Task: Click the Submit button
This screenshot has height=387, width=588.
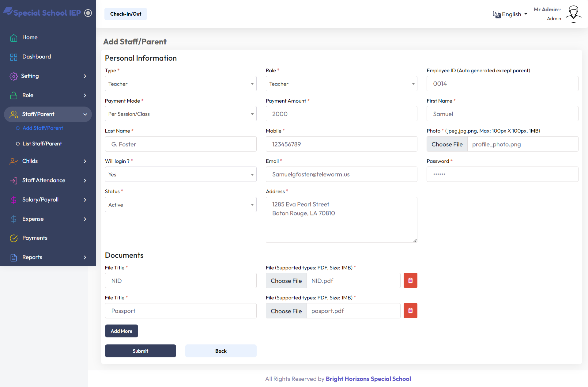Action: click(x=140, y=351)
